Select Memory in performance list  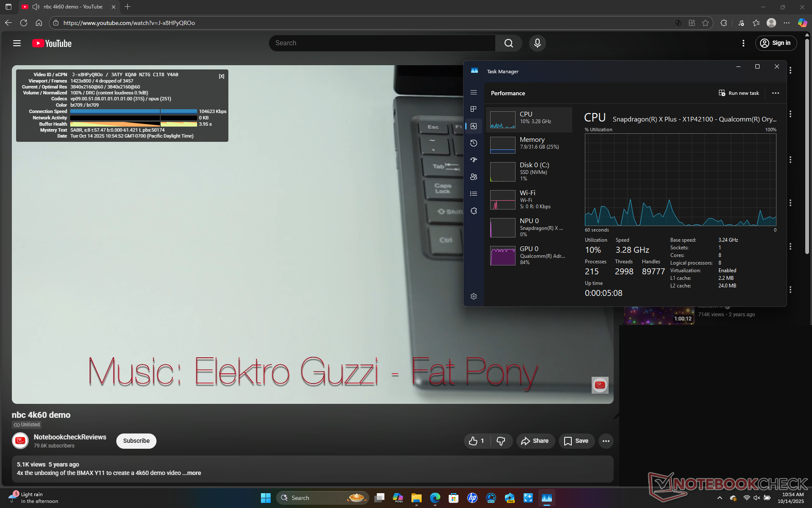point(529,144)
